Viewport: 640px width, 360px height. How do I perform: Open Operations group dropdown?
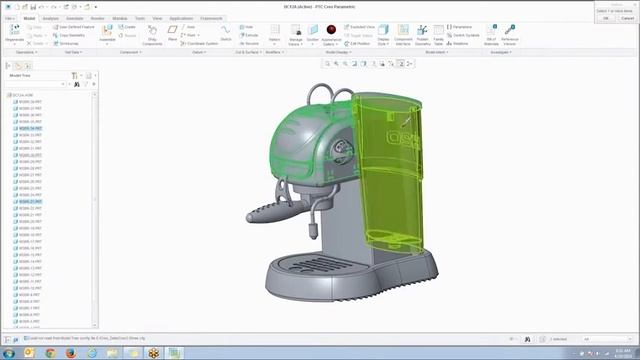coord(27,52)
